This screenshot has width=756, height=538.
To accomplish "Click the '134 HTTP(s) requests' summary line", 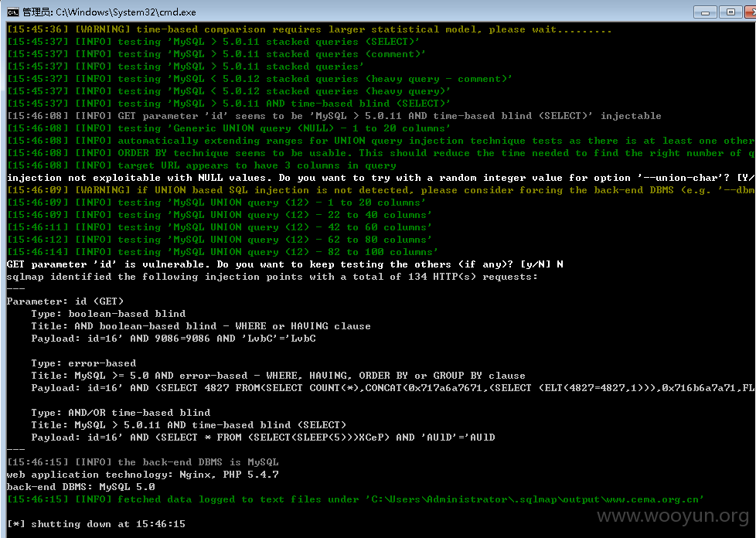I will click(272, 277).
